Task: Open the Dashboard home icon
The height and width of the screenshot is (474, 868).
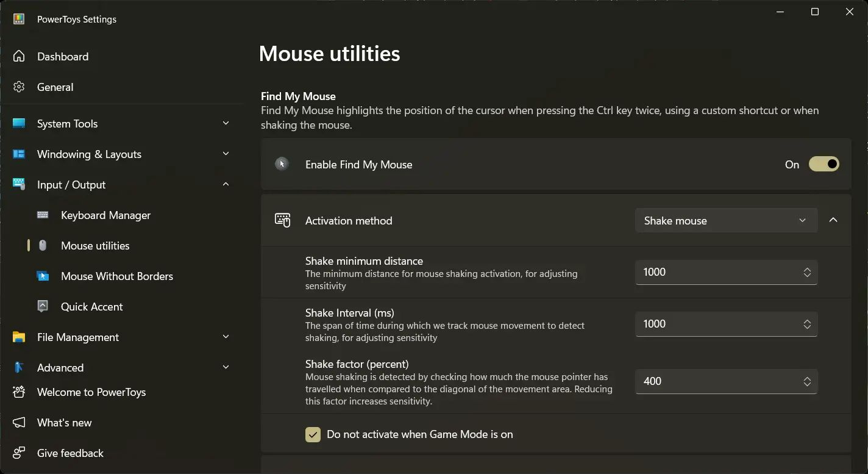Action: pos(19,56)
